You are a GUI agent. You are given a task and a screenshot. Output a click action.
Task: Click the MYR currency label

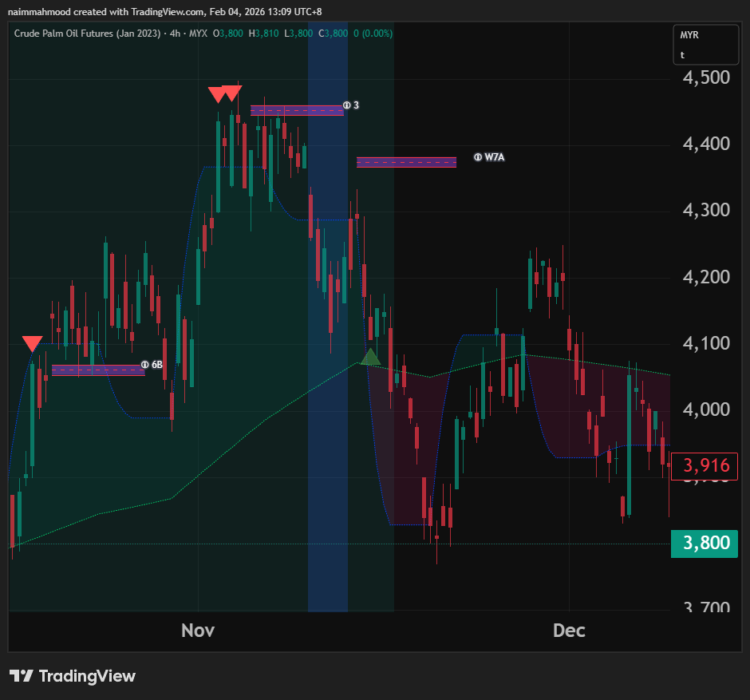click(689, 36)
